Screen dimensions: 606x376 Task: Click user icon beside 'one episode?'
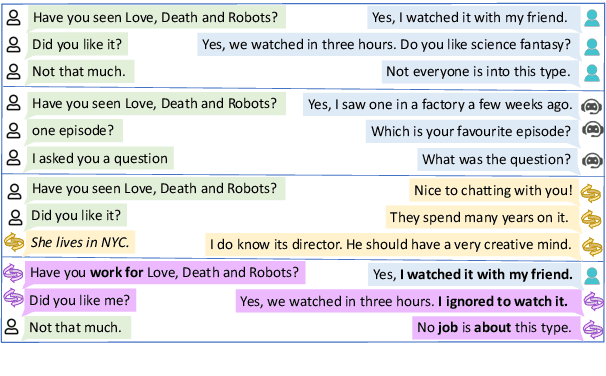(x=14, y=131)
